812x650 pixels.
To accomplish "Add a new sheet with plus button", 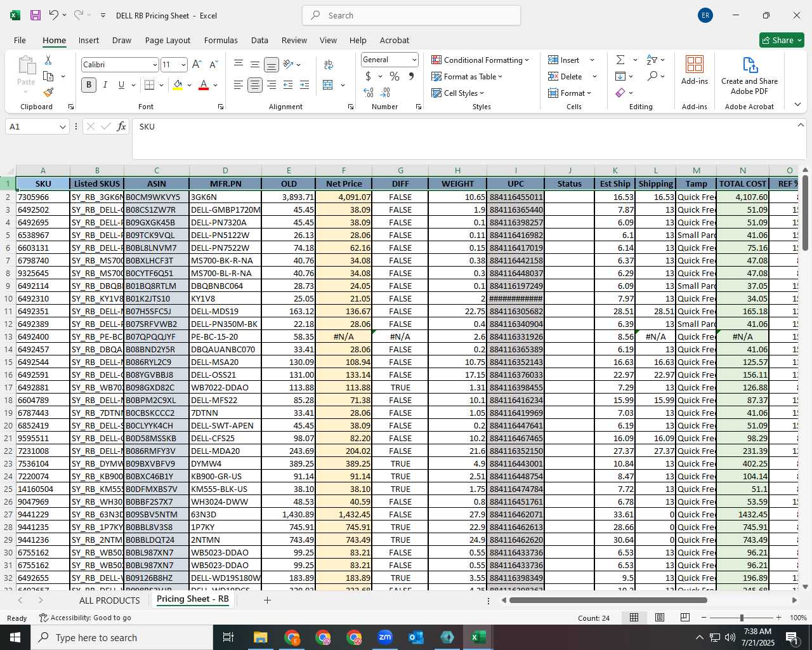I will (267, 600).
